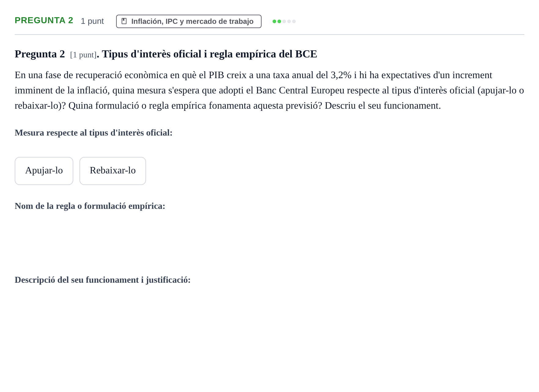Click the book icon in the topic tag
The height and width of the screenshot is (392, 539).
[124, 21]
